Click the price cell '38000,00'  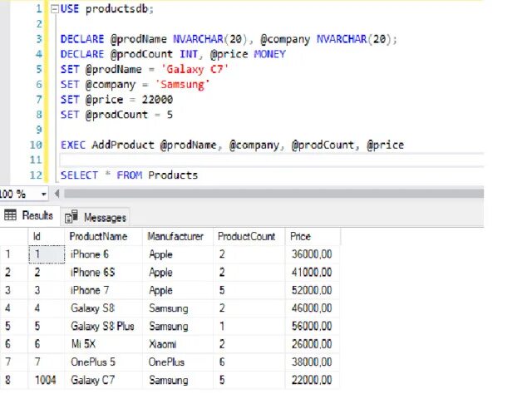point(313,362)
